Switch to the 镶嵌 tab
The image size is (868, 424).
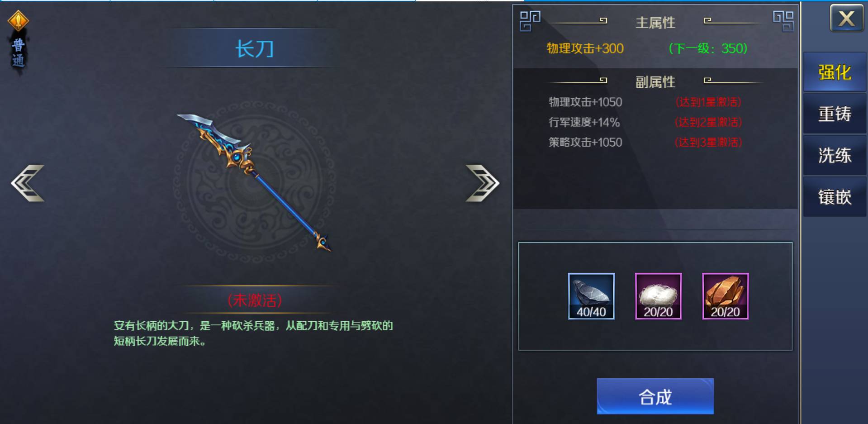(x=835, y=197)
